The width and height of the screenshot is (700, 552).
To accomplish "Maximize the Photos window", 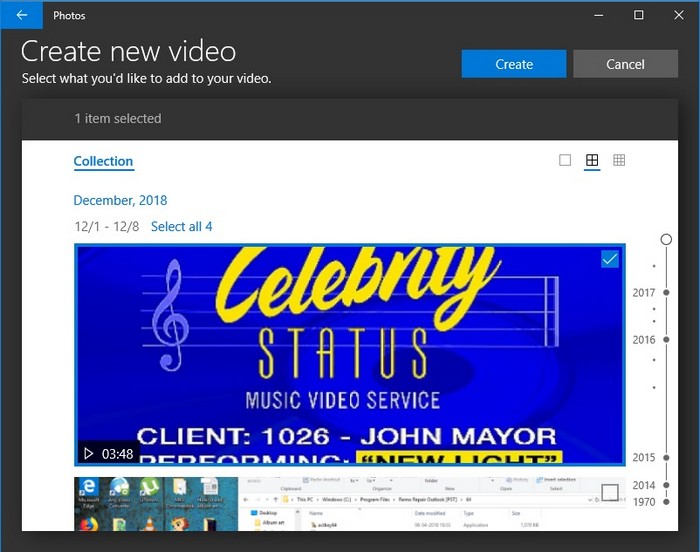I will [638, 15].
